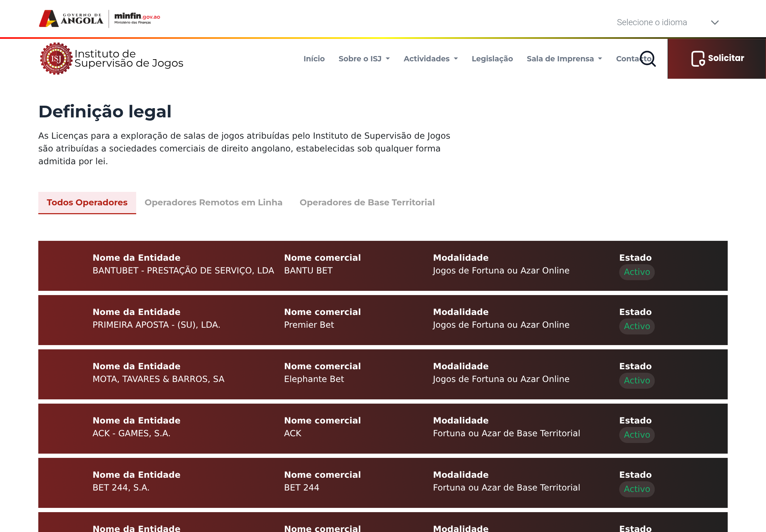Click Modalidade value in the ACK row
The width and height of the screenshot is (766, 532).
pyautogui.click(x=506, y=433)
